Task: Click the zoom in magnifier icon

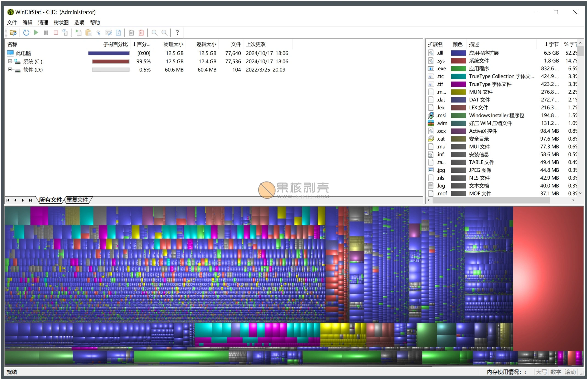Action: 154,33
